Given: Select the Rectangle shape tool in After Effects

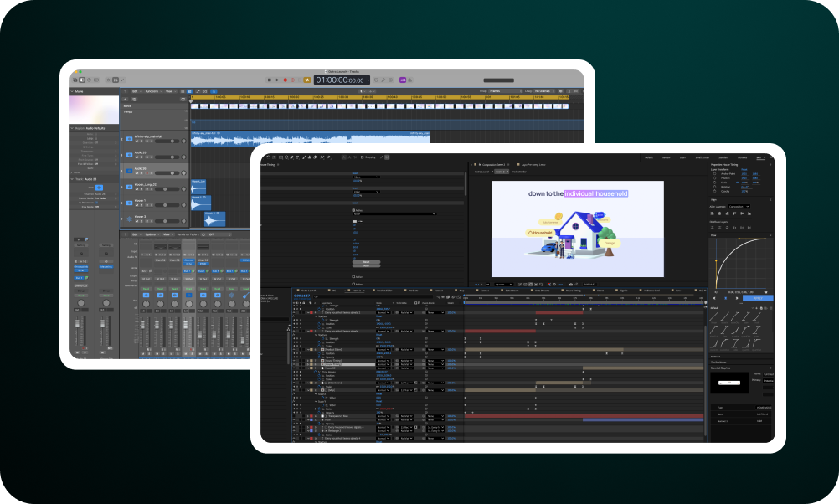Looking at the screenshot, I should [281, 157].
